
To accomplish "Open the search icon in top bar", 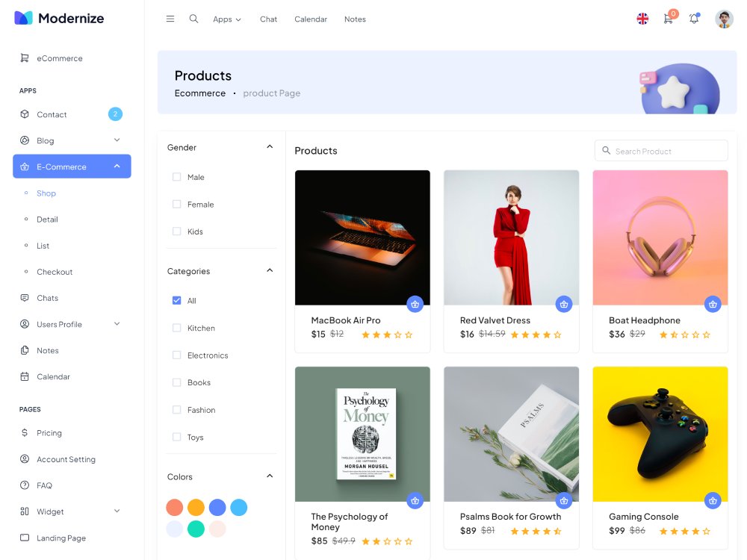I will [x=193, y=19].
